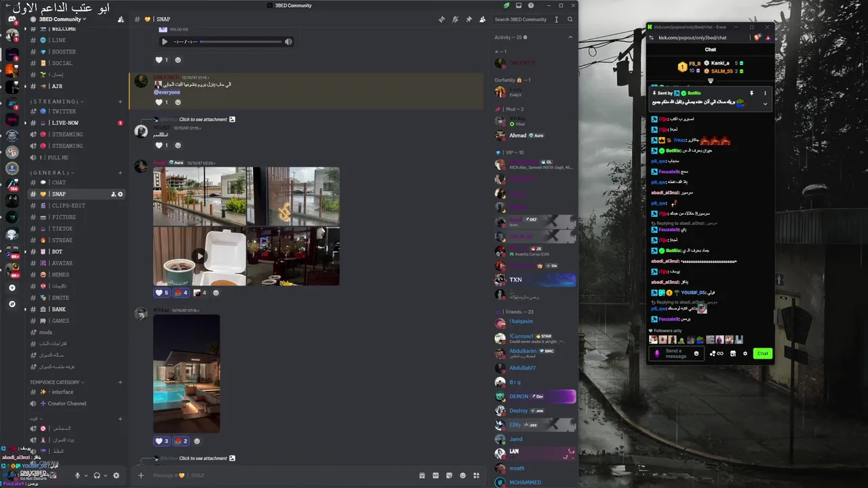Open the 3BED Community server dropdown
Screen dimensions: 868x488
(63, 19)
